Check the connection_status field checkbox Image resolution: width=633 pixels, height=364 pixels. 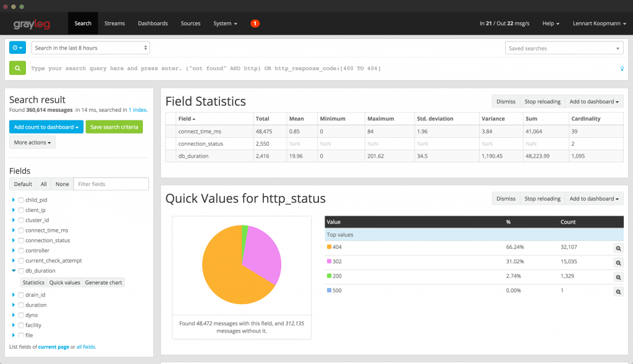pos(21,240)
